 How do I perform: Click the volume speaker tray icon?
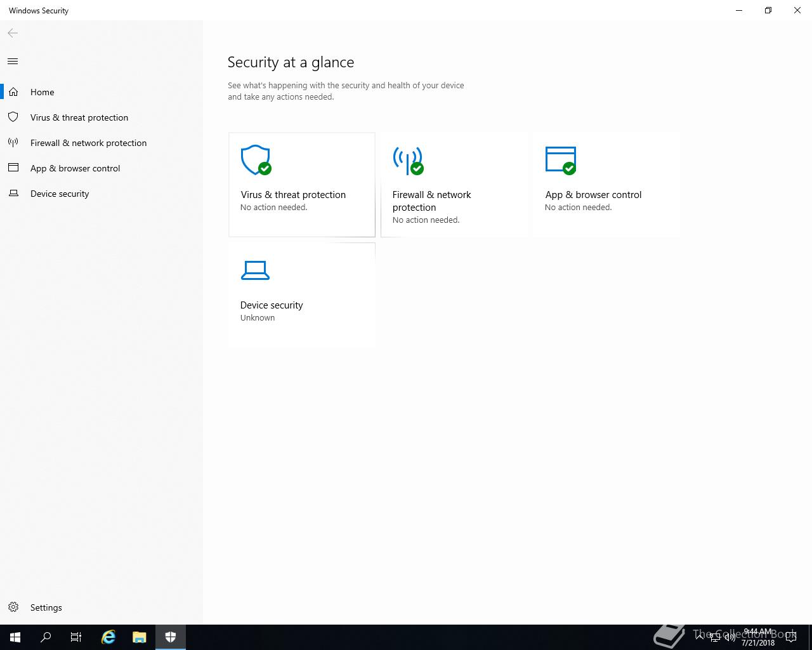(730, 637)
